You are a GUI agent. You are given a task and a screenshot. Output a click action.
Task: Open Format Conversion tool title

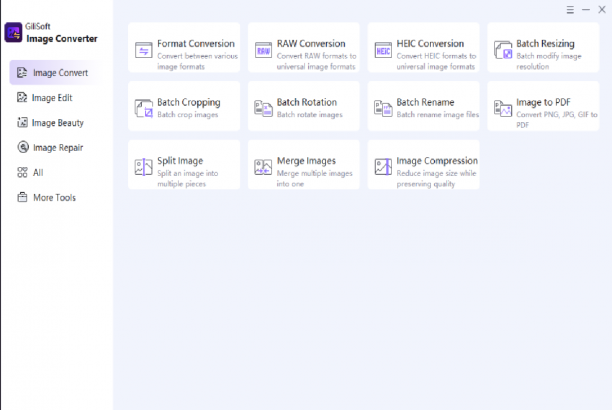196,44
